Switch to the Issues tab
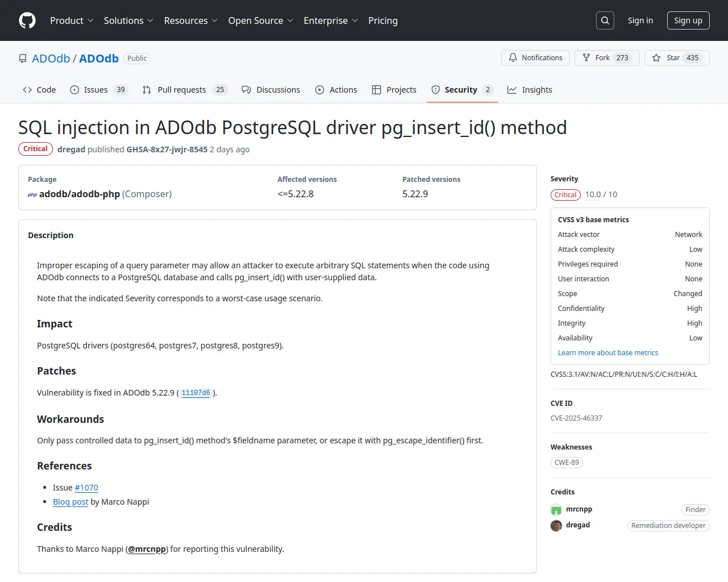Screen dimensions: 728x582 pos(99,90)
